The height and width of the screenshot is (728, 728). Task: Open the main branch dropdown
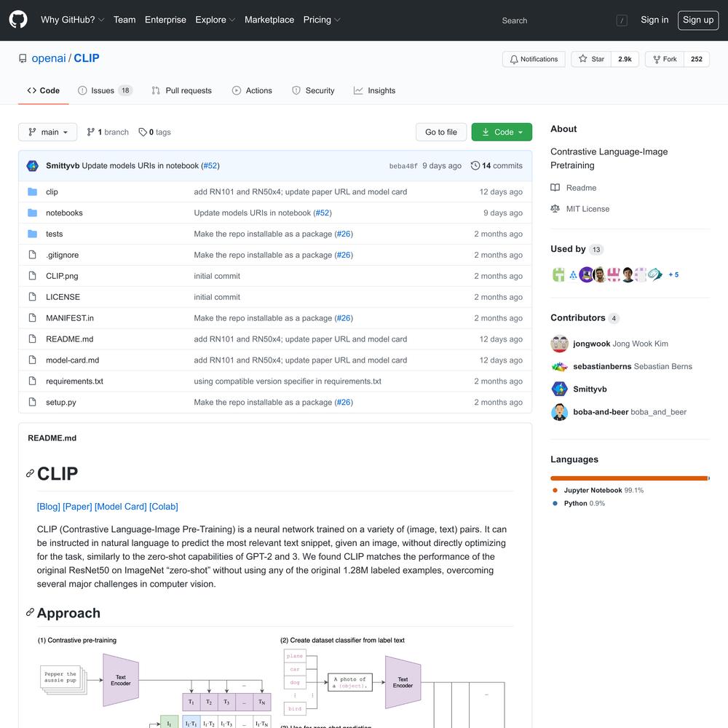pyautogui.click(x=47, y=132)
